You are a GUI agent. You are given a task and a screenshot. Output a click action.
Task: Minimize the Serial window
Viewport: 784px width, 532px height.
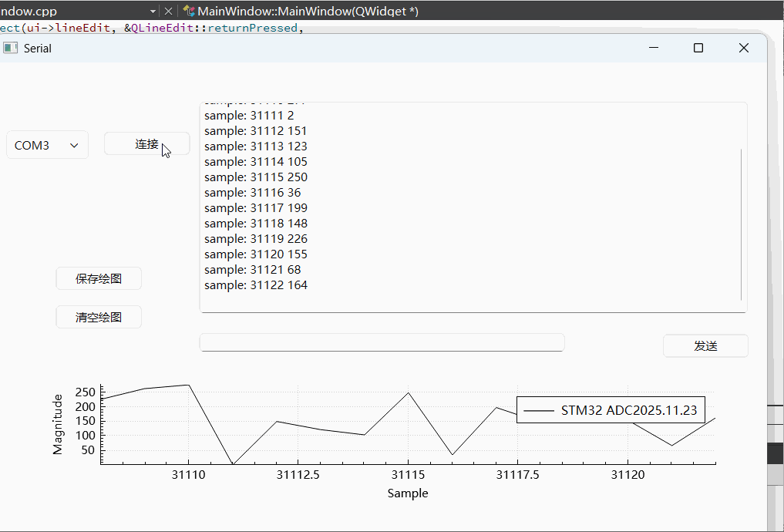(x=654, y=48)
